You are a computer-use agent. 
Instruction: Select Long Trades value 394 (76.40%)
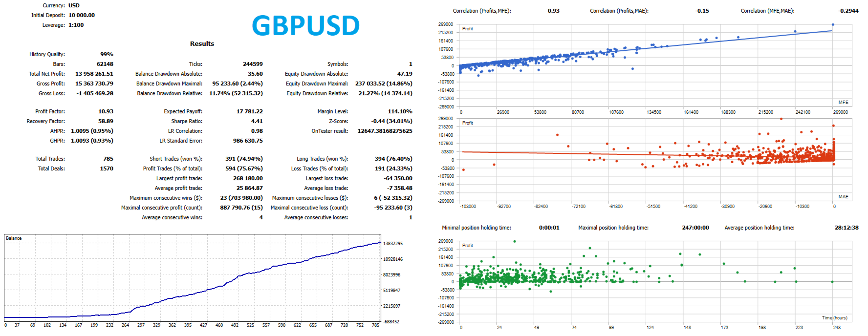[x=393, y=159]
